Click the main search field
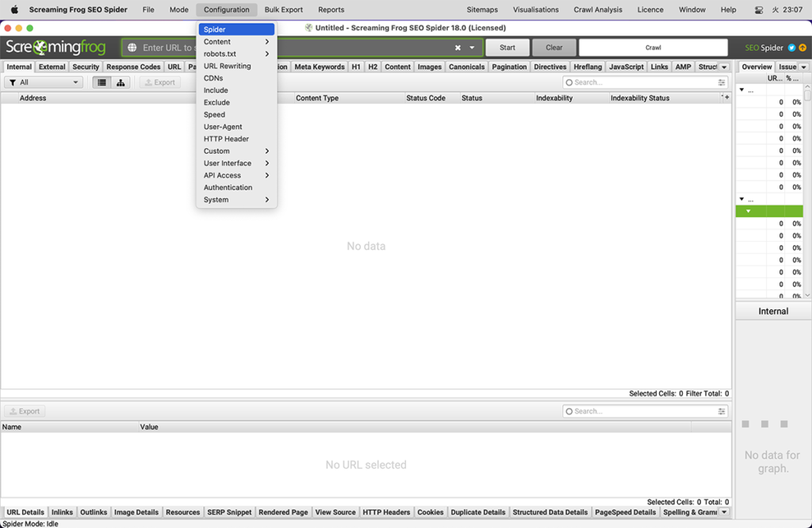 pos(645,82)
